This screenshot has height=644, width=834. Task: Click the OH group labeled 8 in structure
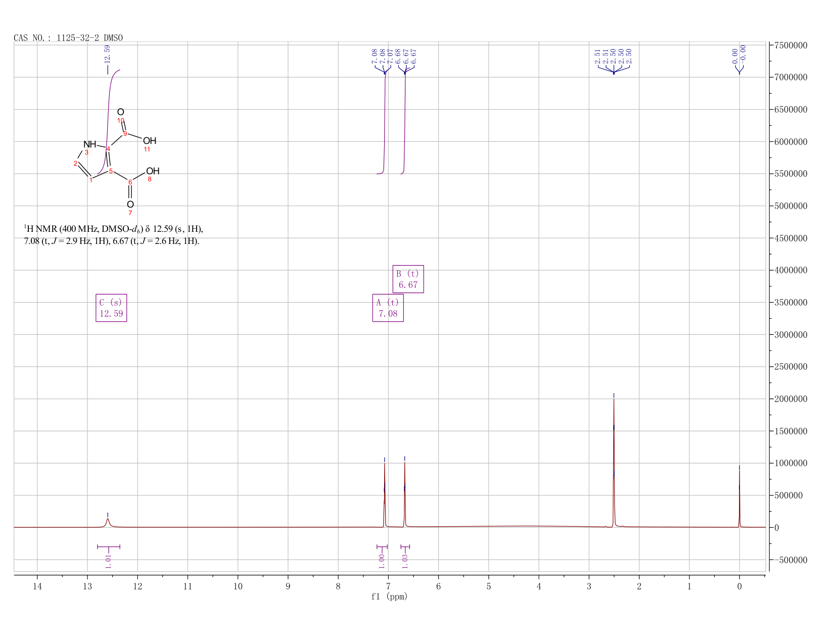[x=153, y=171]
